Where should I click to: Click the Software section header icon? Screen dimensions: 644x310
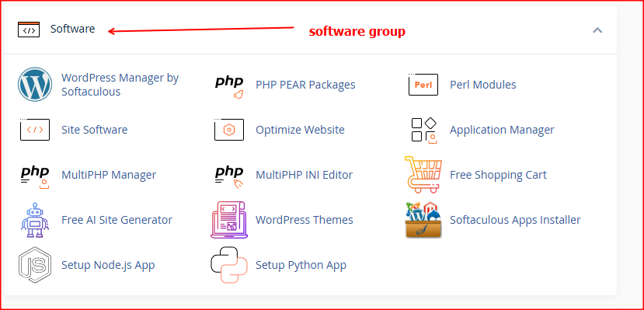(29, 30)
